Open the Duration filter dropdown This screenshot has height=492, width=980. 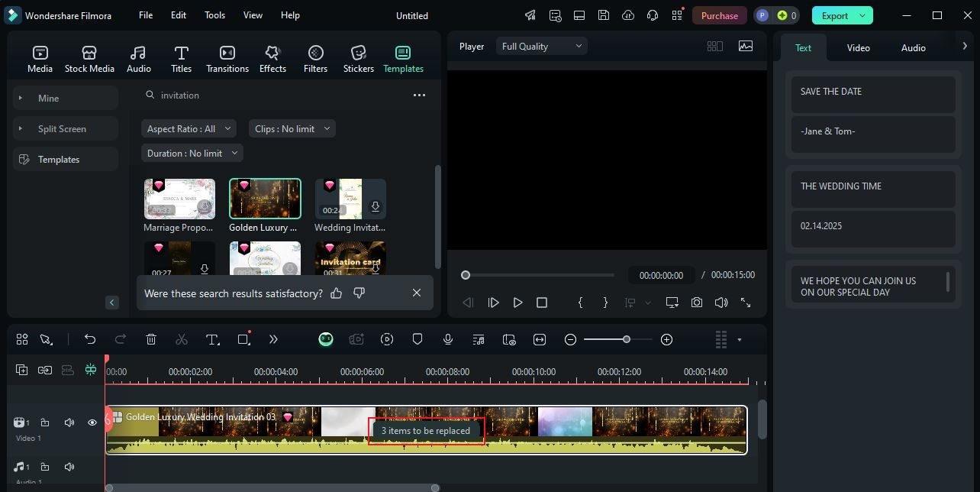(x=192, y=153)
